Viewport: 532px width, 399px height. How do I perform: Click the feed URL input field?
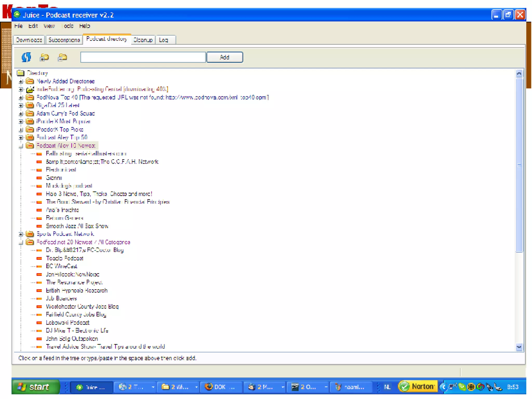click(143, 57)
